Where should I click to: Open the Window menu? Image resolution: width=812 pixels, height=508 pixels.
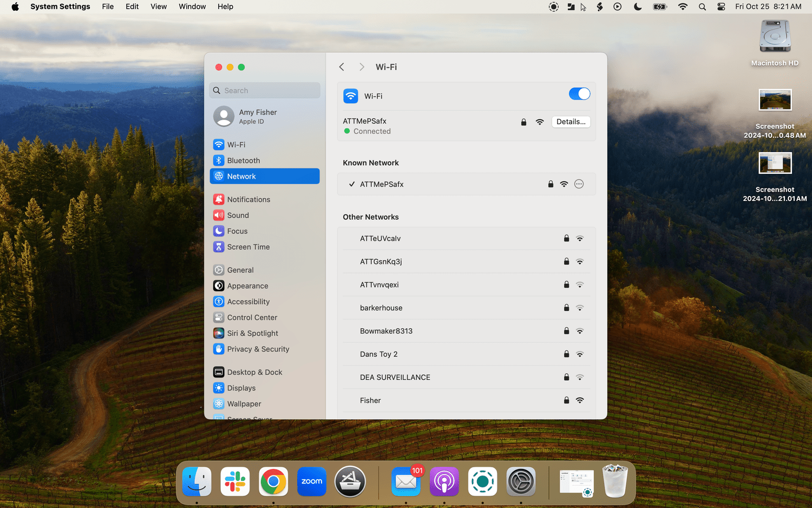[x=192, y=6]
